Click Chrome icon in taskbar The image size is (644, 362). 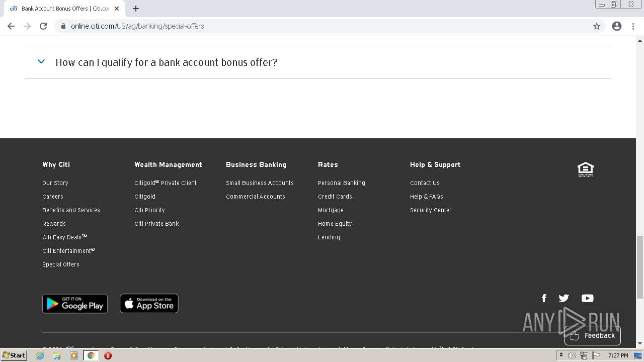pos(91,355)
